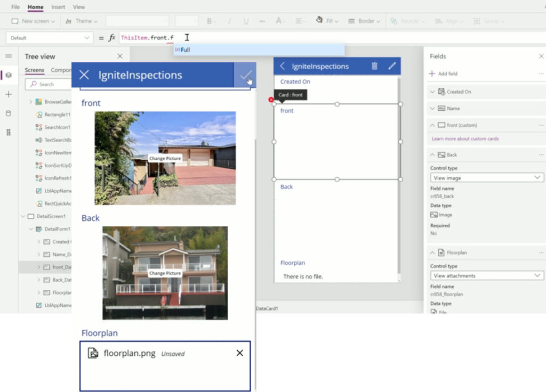Open Back control type View image dropdown
This screenshot has width=546, height=392.
pyautogui.click(x=487, y=178)
